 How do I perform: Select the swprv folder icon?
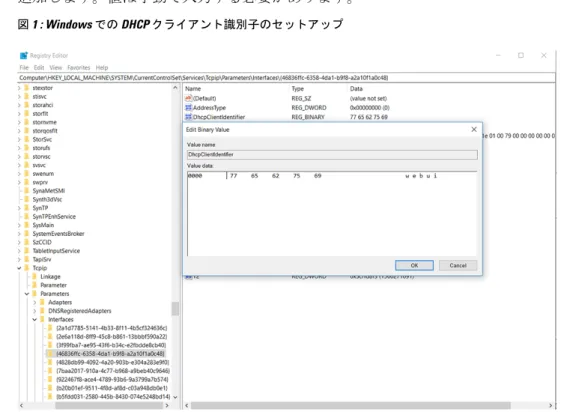click(x=27, y=182)
